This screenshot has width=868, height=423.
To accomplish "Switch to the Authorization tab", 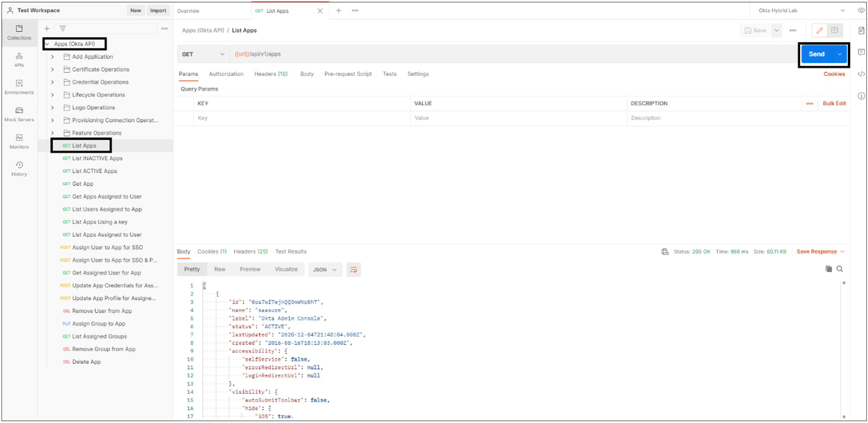I will tap(226, 74).
